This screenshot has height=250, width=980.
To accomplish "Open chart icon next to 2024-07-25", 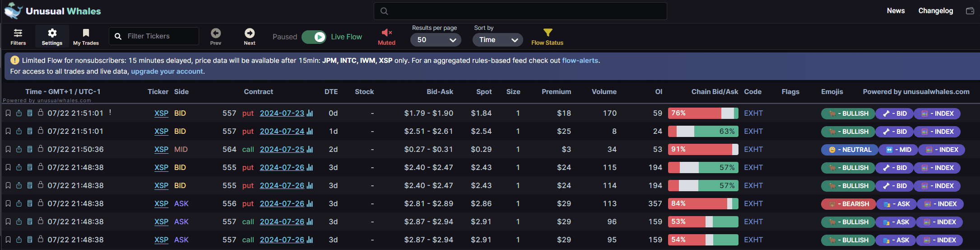I will click(310, 149).
